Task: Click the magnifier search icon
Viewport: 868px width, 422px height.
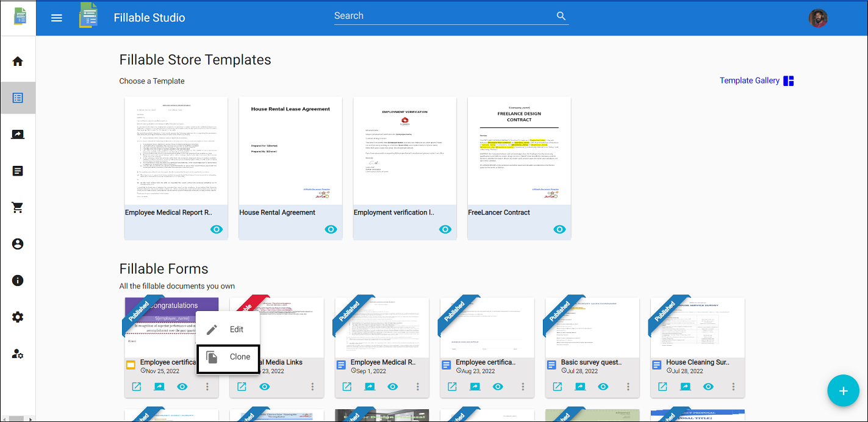Action: click(x=561, y=16)
